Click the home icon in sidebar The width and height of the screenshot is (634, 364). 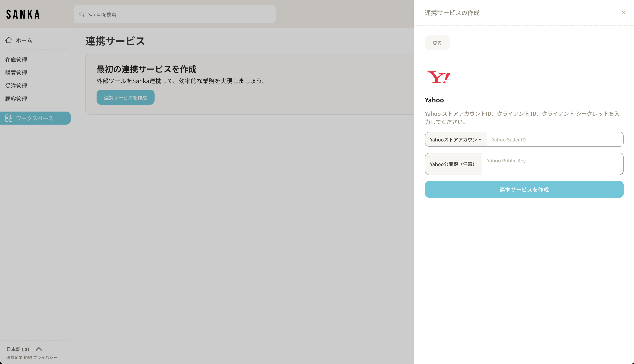click(x=9, y=40)
